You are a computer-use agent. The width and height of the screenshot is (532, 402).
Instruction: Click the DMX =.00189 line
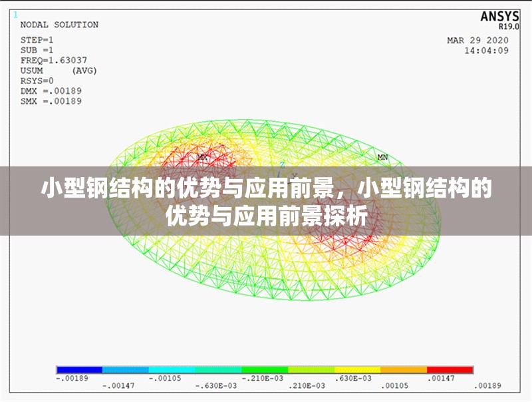pos(51,91)
